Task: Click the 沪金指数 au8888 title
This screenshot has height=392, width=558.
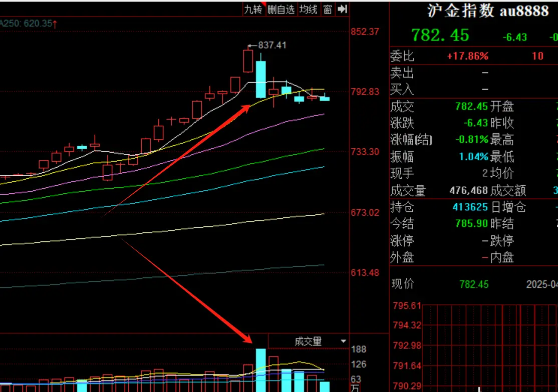Action: (x=488, y=11)
